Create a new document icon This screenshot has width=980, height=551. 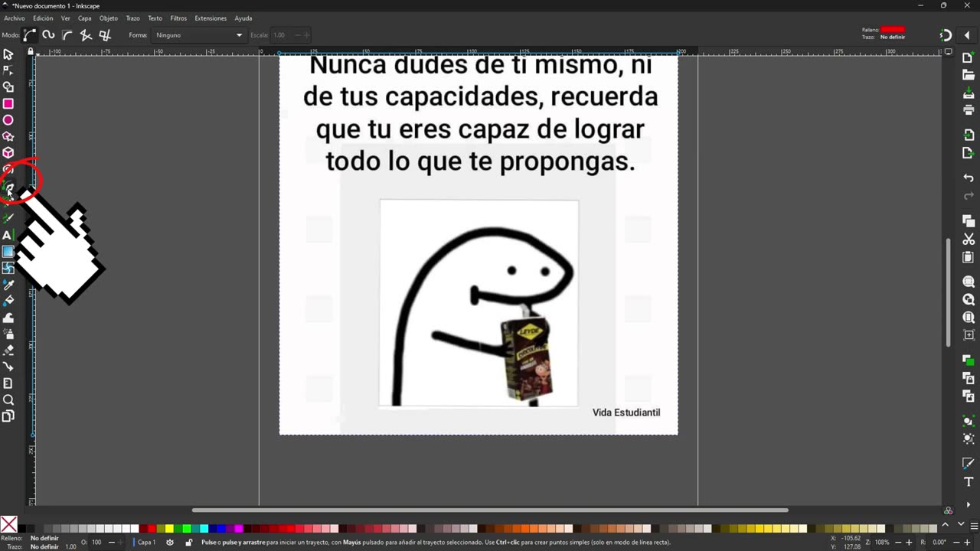[x=969, y=58]
